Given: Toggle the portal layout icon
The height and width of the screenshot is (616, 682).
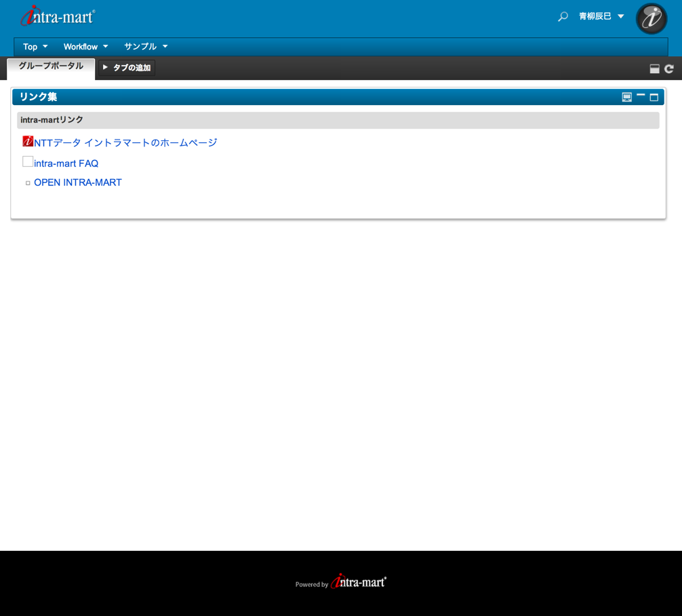Looking at the screenshot, I should click(x=654, y=68).
